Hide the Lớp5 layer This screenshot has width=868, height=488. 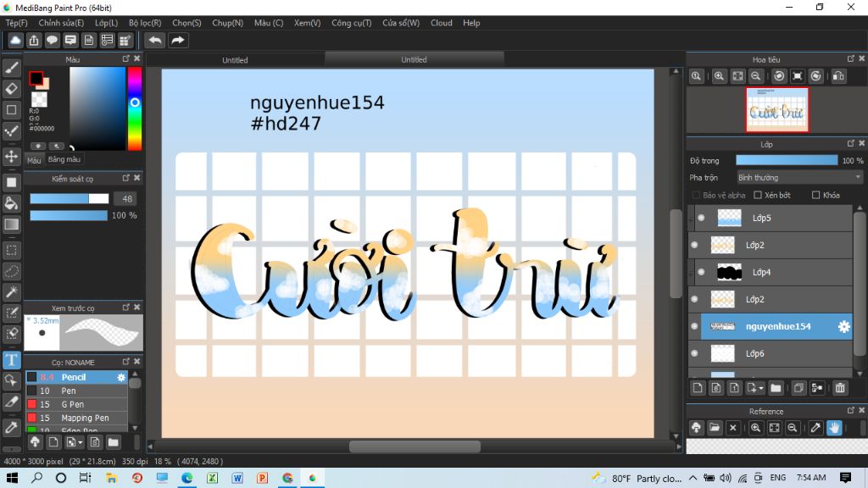click(701, 218)
